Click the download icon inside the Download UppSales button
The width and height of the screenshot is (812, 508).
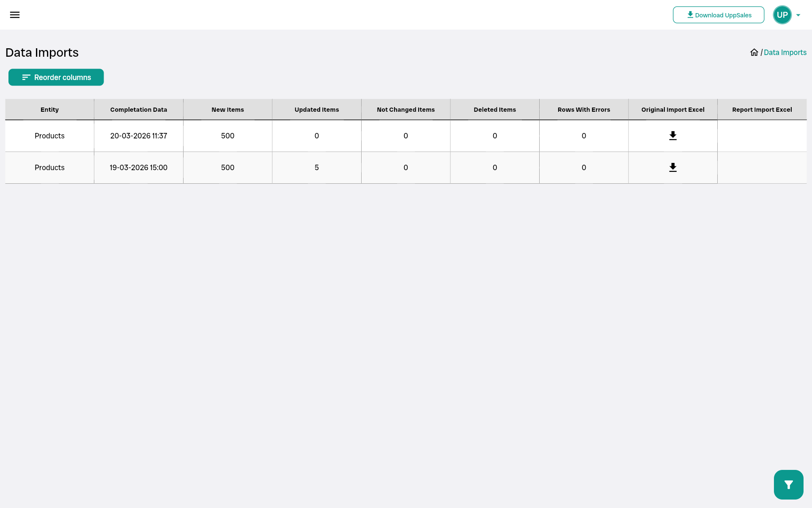tap(691, 14)
